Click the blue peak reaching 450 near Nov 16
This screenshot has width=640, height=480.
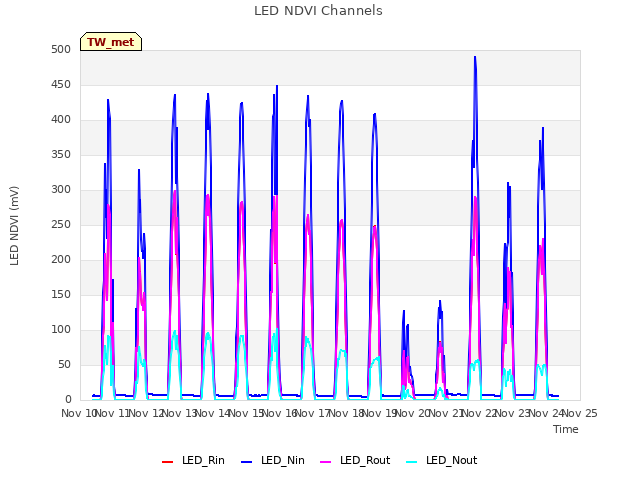(277, 86)
